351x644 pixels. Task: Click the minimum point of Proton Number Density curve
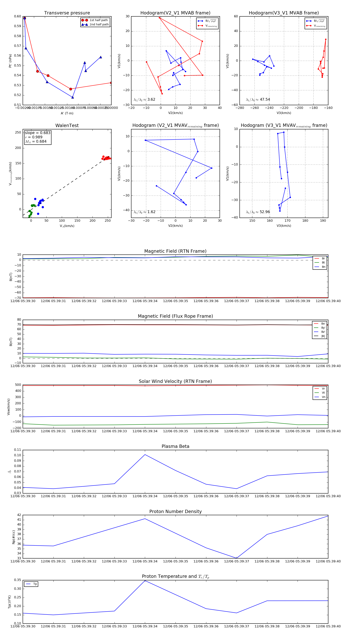[x=237, y=558]
